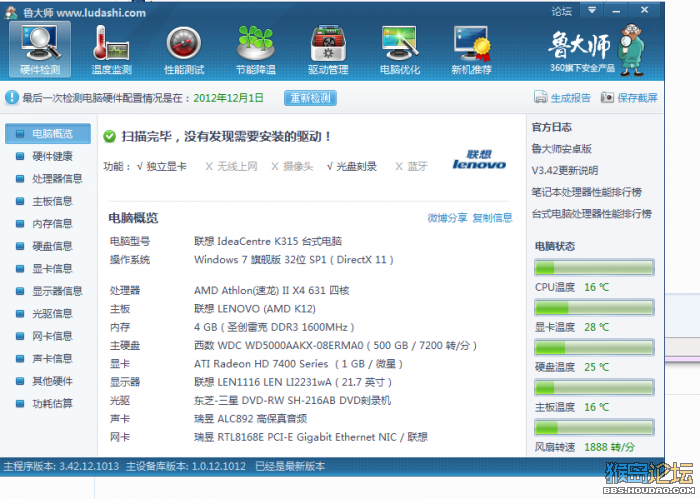Click RTL8168E Gigabit Ethernet NIC value
The height and width of the screenshot is (499, 700).
click(x=311, y=437)
